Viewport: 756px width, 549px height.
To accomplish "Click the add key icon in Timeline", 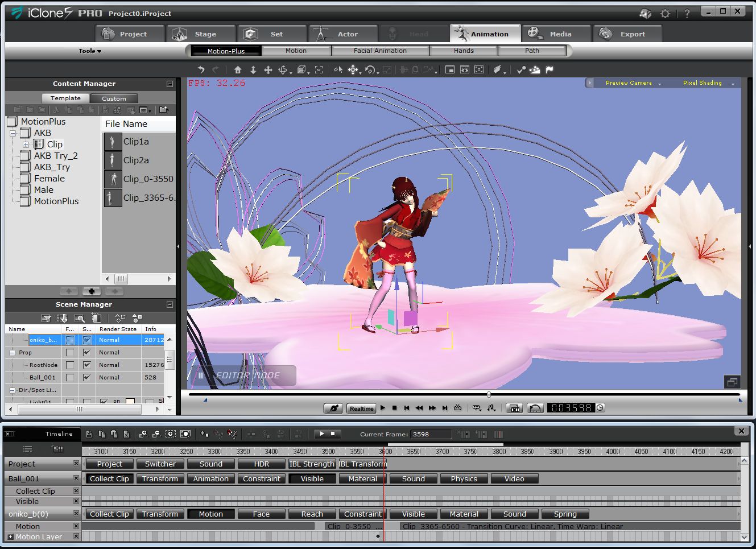I will 204,434.
